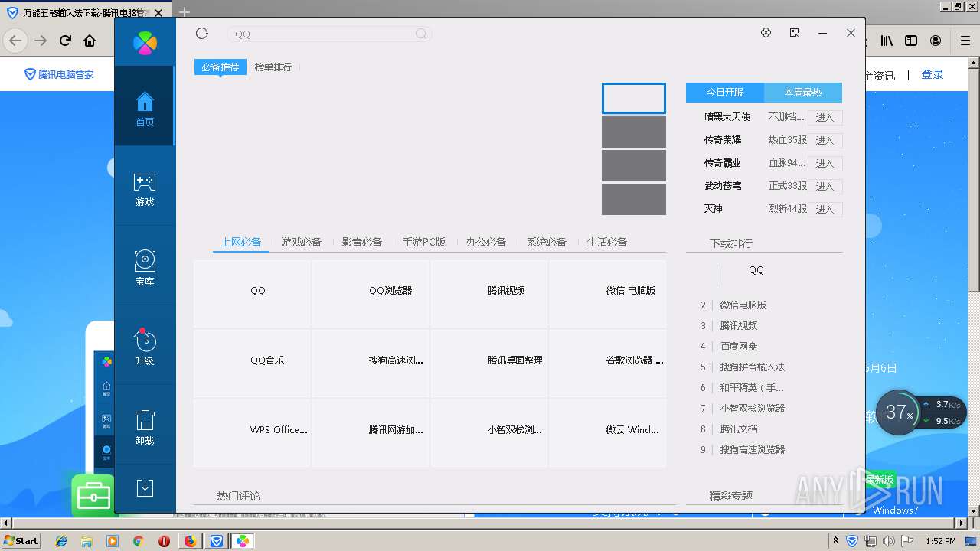Open Firefox library icon in browser toolbar
The height and width of the screenshot is (551, 980).
click(886, 41)
